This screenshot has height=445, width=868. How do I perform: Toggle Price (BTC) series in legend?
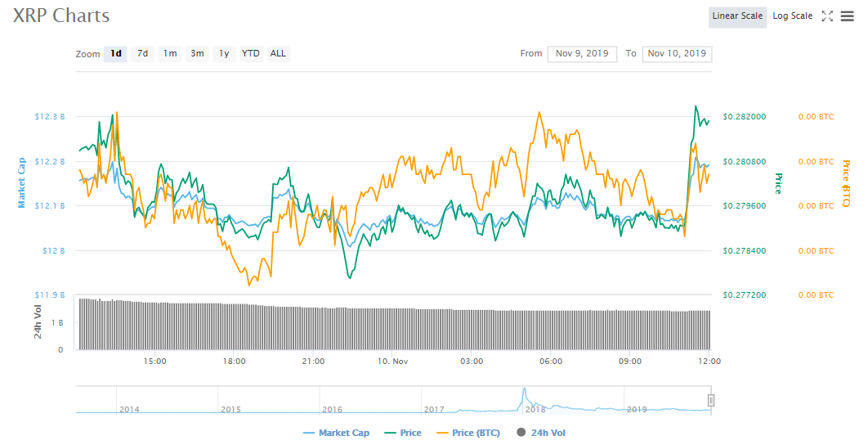468,433
